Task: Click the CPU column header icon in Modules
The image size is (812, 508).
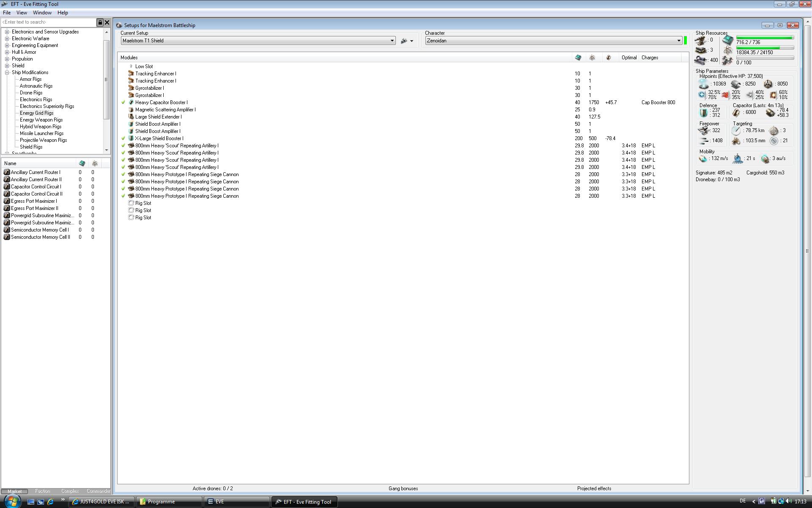Action: (x=578, y=58)
